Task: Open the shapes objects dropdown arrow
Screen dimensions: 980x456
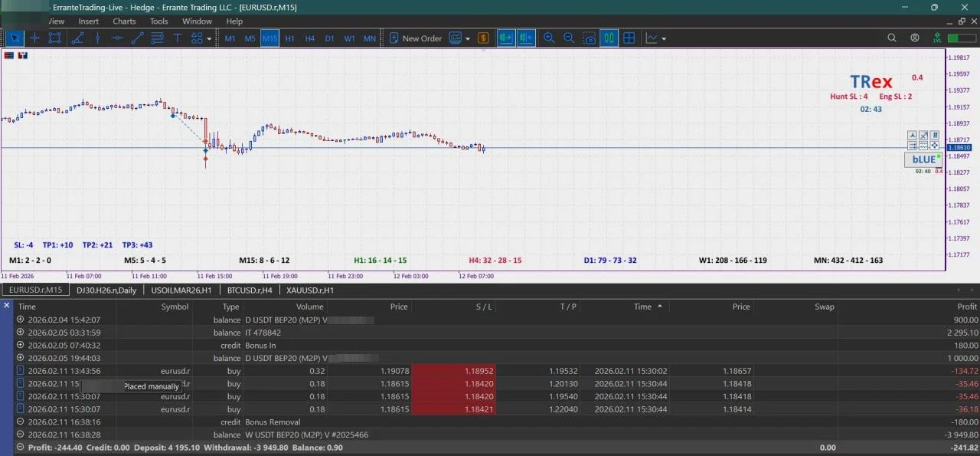Action: [209, 38]
